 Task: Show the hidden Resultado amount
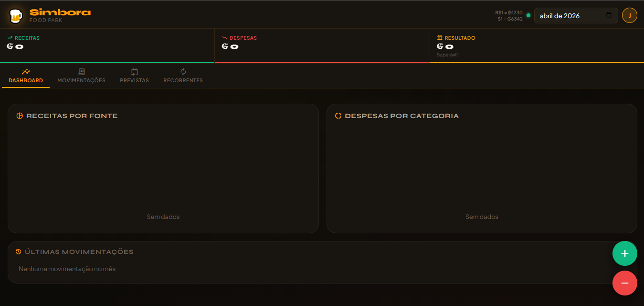click(449, 46)
